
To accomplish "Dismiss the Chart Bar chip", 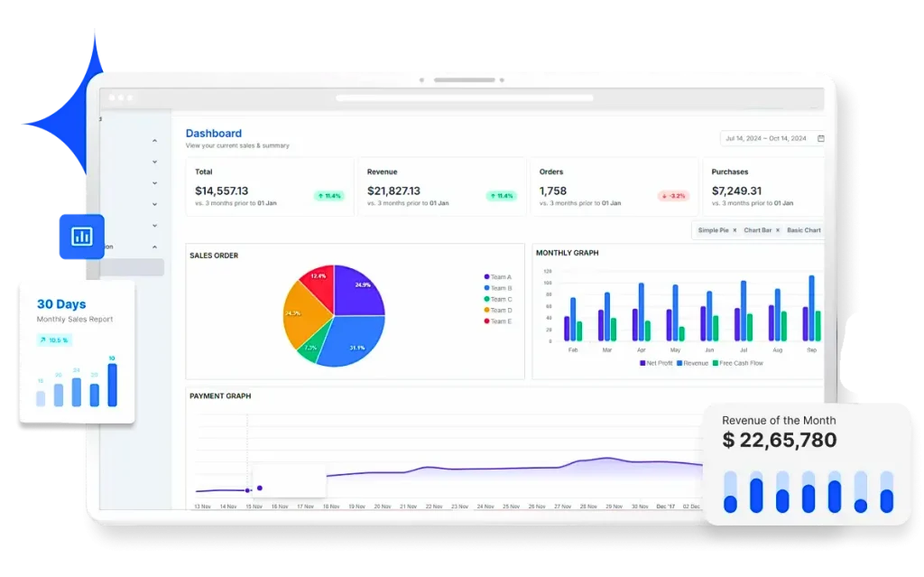I will (x=778, y=230).
